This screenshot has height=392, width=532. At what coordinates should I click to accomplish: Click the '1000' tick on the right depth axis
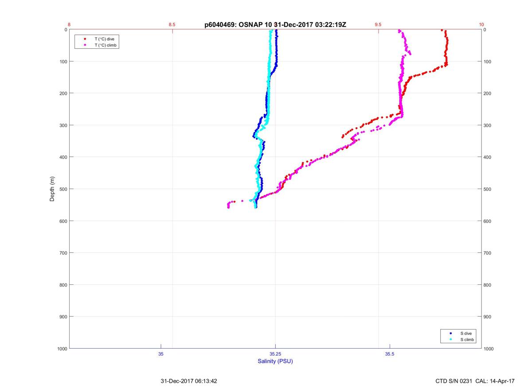489,349
